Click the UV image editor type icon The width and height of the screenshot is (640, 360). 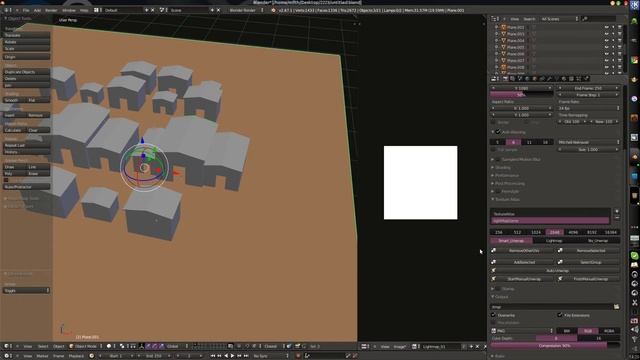pos(364,346)
